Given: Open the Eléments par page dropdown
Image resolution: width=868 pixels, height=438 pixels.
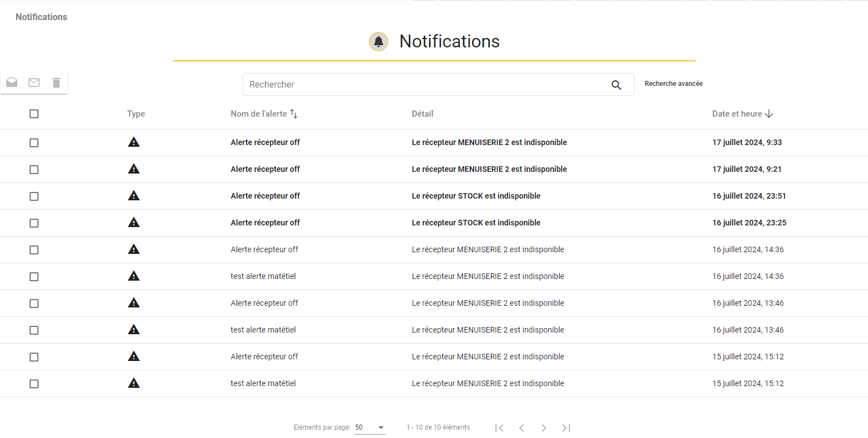Looking at the screenshot, I should tap(370, 427).
